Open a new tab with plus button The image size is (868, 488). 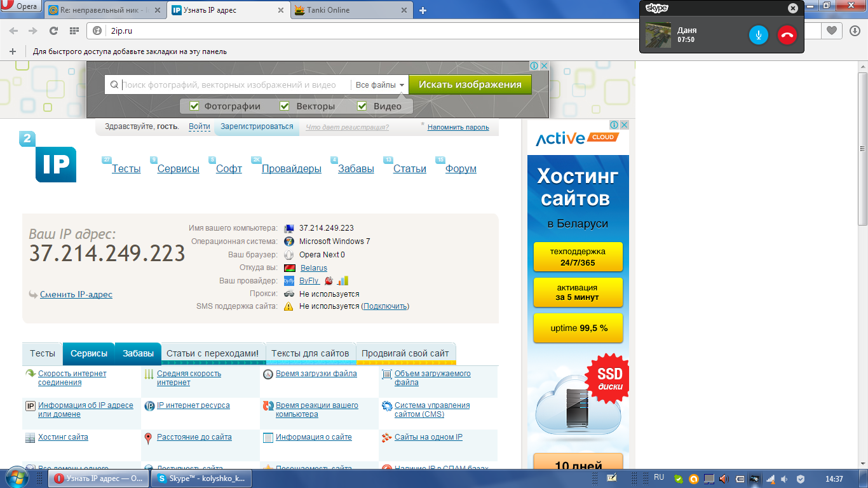pyautogui.click(x=423, y=10)
